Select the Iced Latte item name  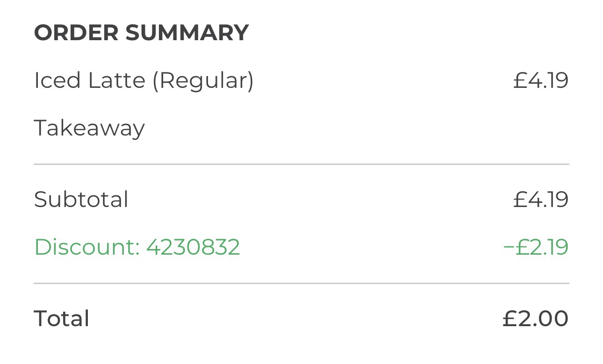(x=90, y=80)
